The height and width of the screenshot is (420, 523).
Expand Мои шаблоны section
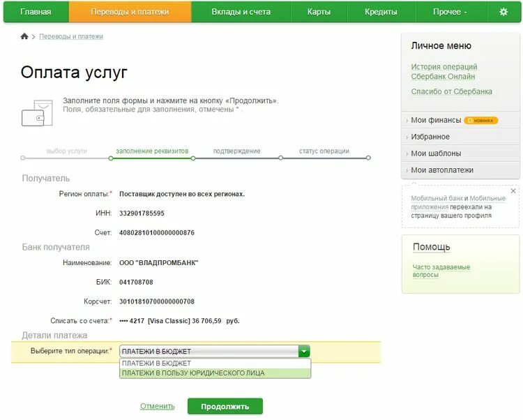tap(436, 153)
